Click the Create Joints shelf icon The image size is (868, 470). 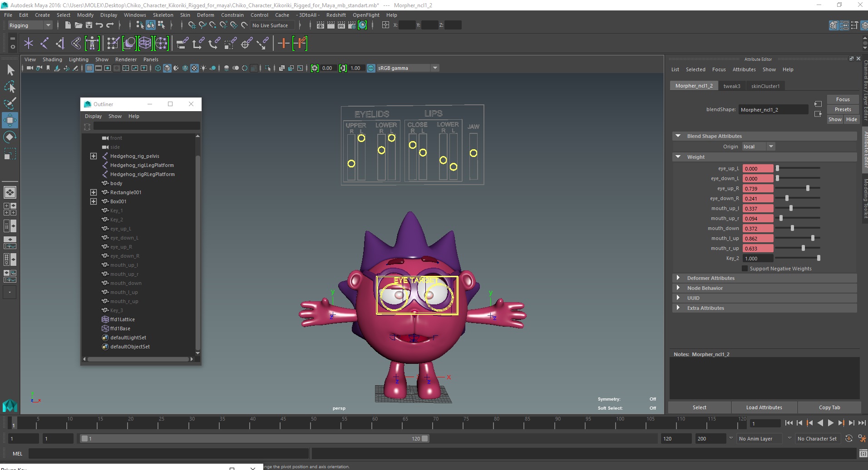click(x=44, y=43)
